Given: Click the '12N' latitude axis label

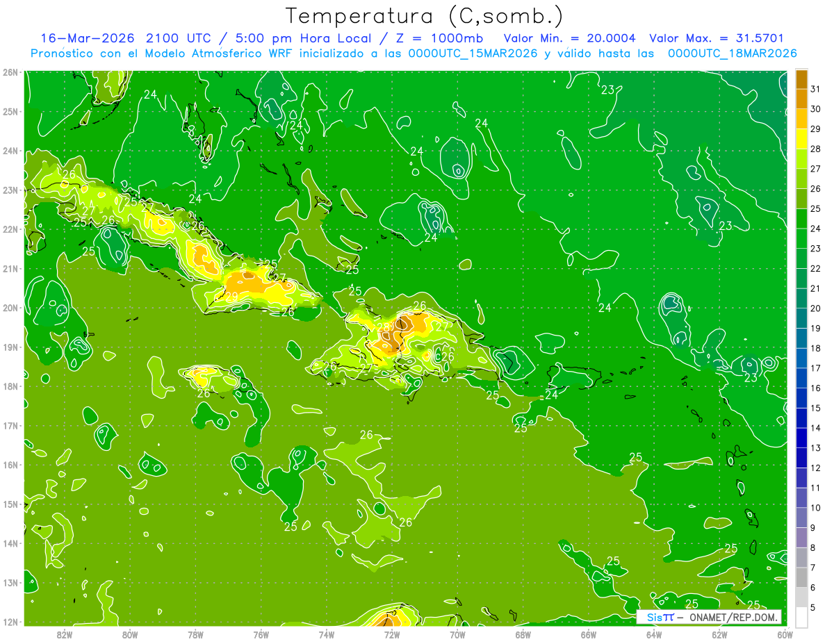Looking at the screenshot, I should [10, 622].
